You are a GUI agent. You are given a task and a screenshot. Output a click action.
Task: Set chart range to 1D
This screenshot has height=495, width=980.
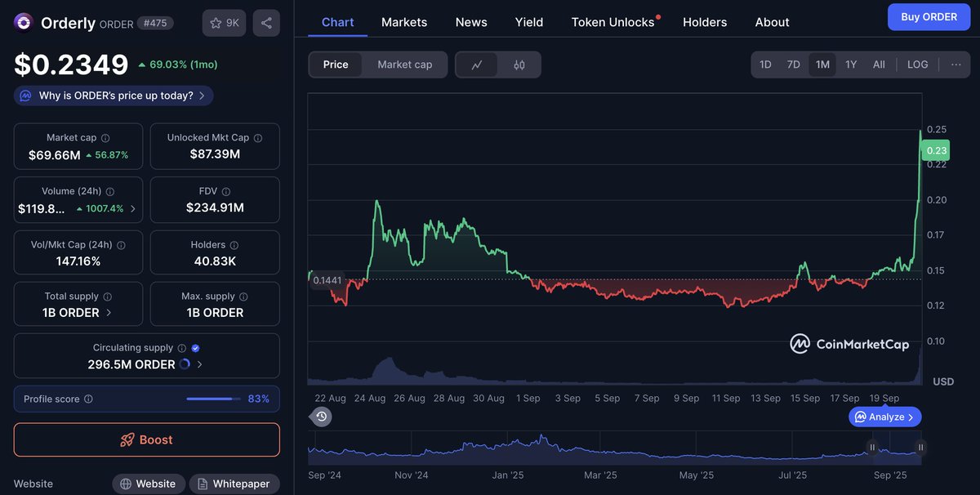765,65
